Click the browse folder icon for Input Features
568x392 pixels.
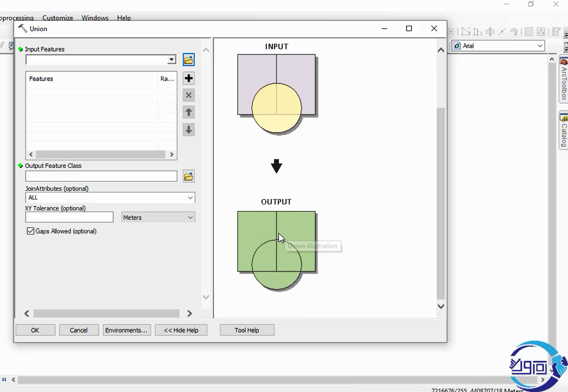pyautogui.click(x=189, y=59)
